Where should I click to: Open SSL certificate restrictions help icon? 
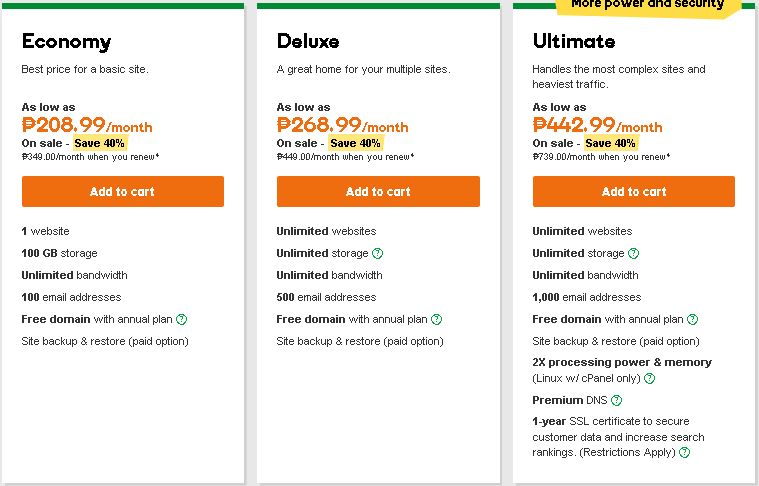[x=684, y=453]
